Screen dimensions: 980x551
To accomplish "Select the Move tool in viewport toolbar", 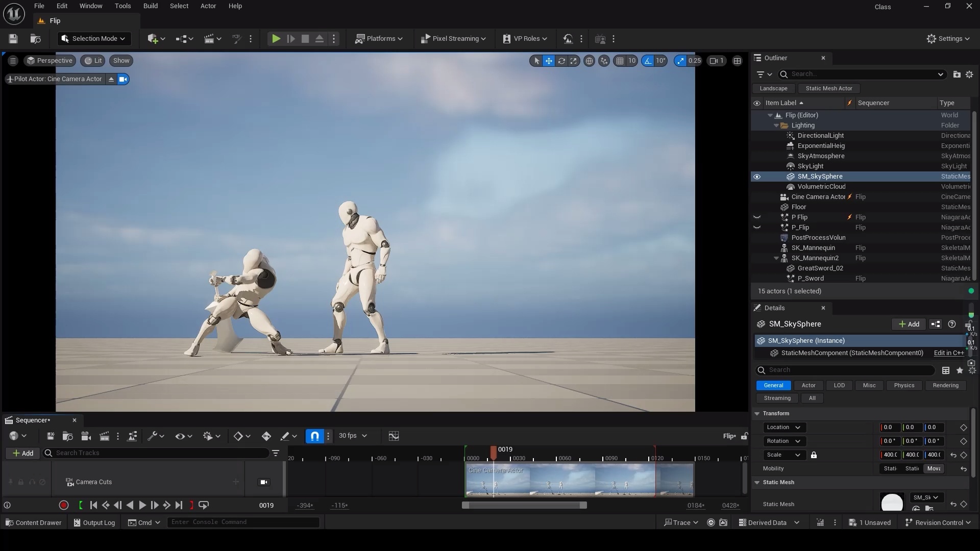I will 549,61.
